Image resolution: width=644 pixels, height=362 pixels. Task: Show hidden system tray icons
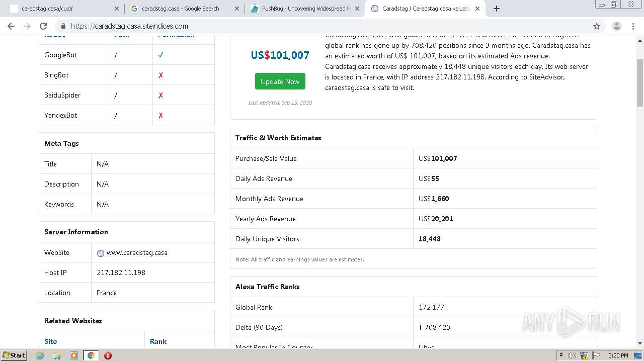[561, 355]
